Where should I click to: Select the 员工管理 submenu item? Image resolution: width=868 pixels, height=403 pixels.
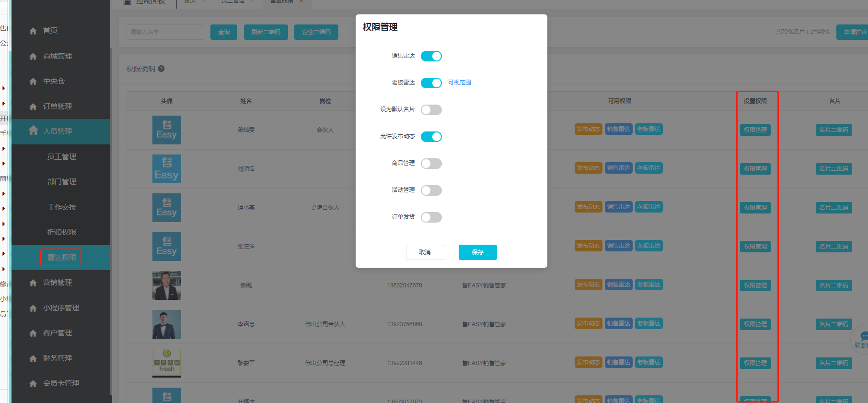pos(61,157)
